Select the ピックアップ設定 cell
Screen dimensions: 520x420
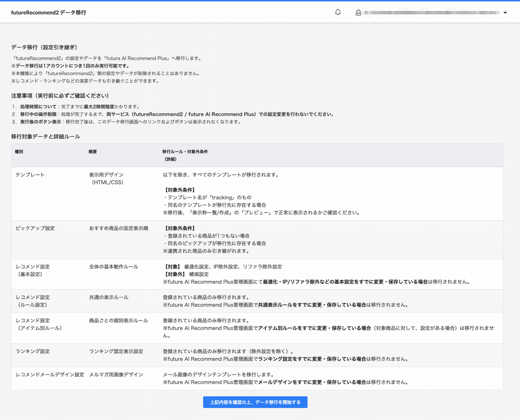tap(35, 228)
